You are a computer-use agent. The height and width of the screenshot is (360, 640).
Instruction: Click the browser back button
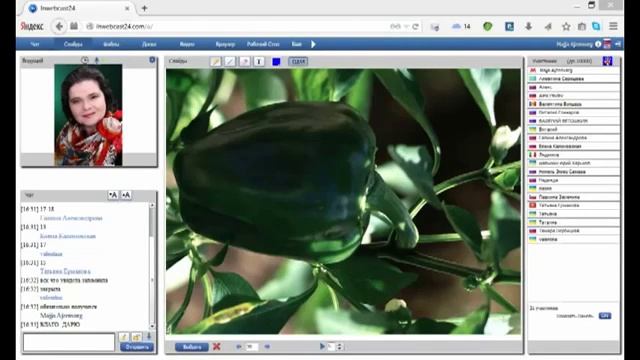59,27
